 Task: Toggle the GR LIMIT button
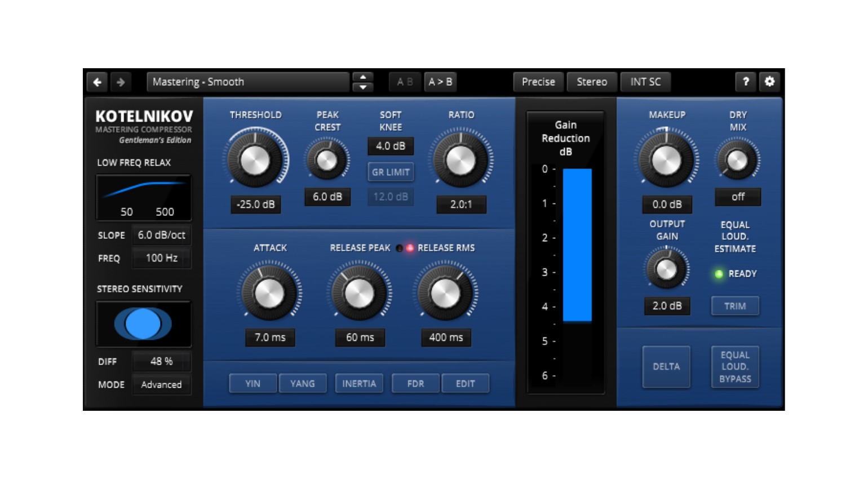391,172
